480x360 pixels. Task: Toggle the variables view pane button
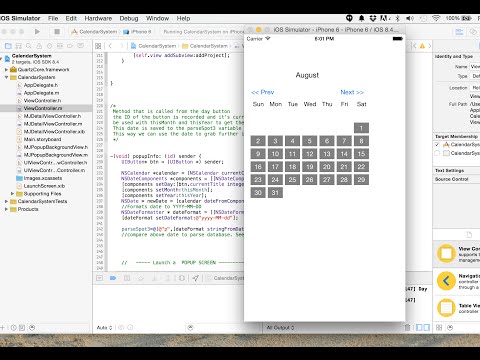tap(419, 327)
